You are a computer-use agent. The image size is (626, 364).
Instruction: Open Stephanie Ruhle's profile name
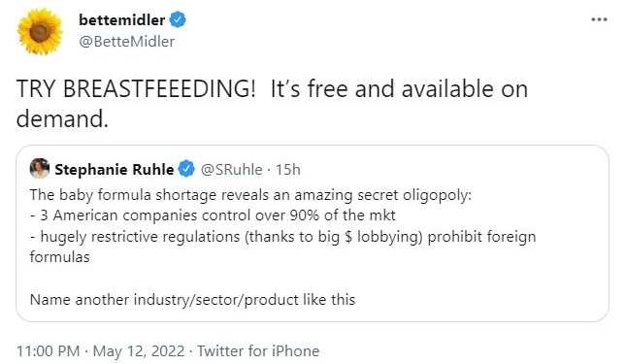point(115,170)
